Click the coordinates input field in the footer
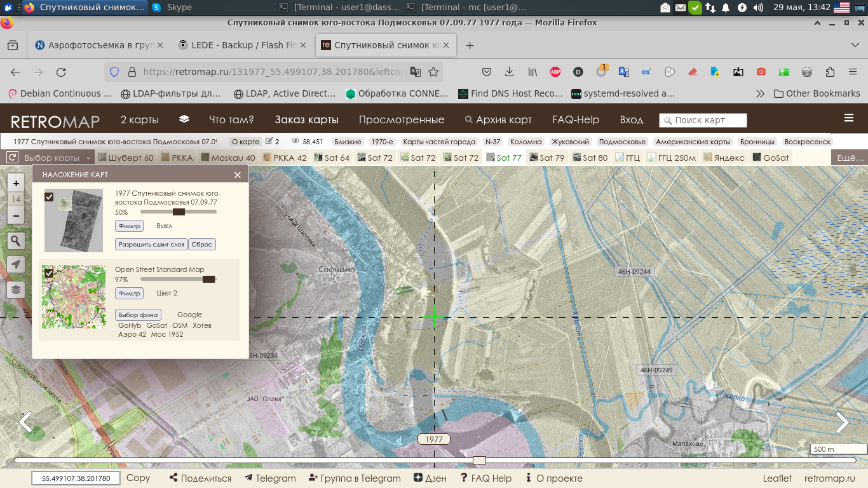The height and width of the screenshot is (488, 868). point(75,478)
